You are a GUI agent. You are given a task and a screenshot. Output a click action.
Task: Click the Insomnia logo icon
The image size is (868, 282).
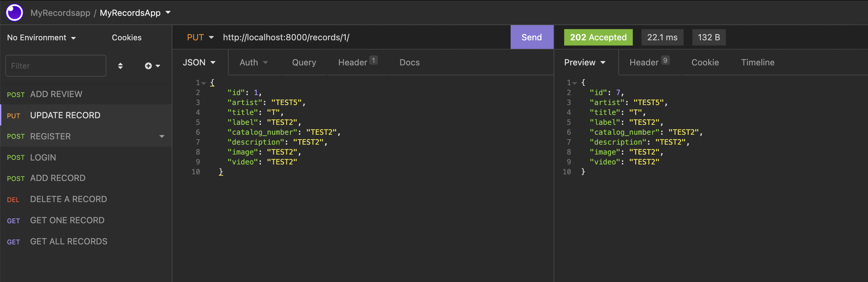click(x=15, y=13)
